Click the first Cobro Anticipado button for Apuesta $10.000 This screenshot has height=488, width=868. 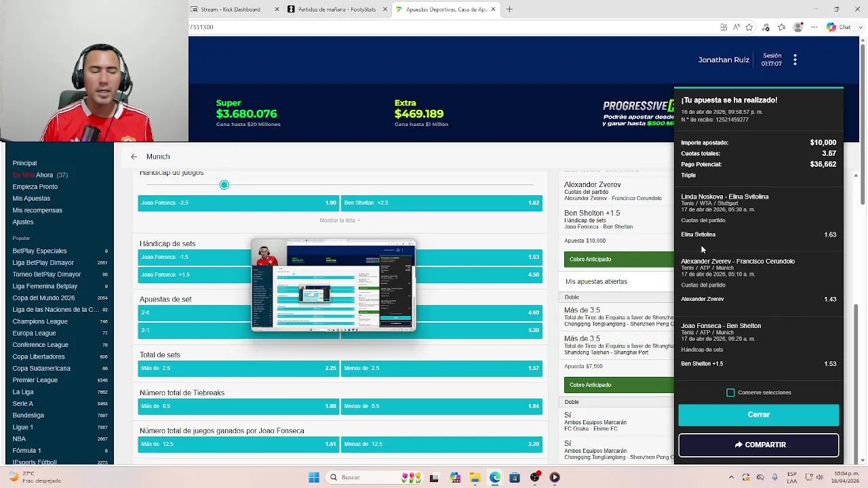618,259
